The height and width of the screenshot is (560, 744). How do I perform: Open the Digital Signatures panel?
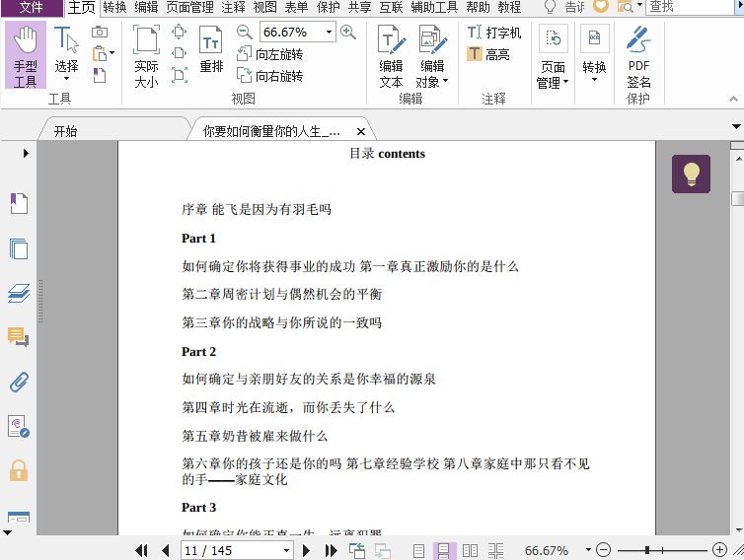point(19,426)
